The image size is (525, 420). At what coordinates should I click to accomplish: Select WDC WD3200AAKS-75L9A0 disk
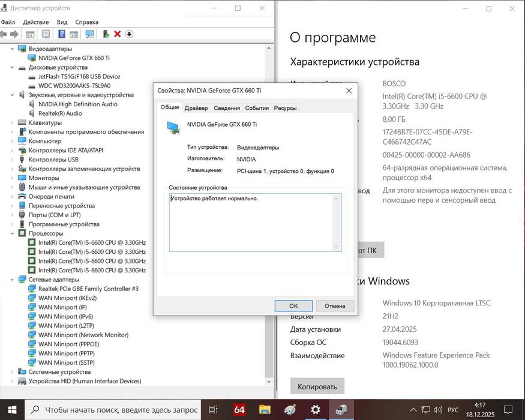point(74,86)
